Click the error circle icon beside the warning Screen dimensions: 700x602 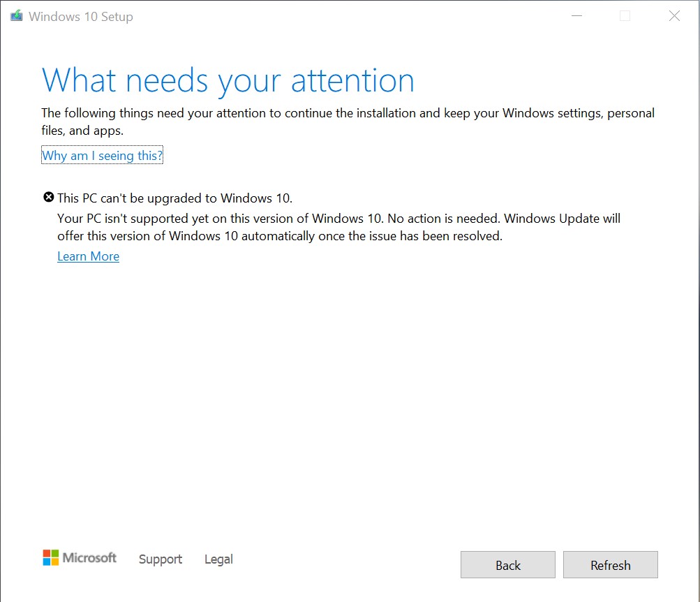coord(48,197)
